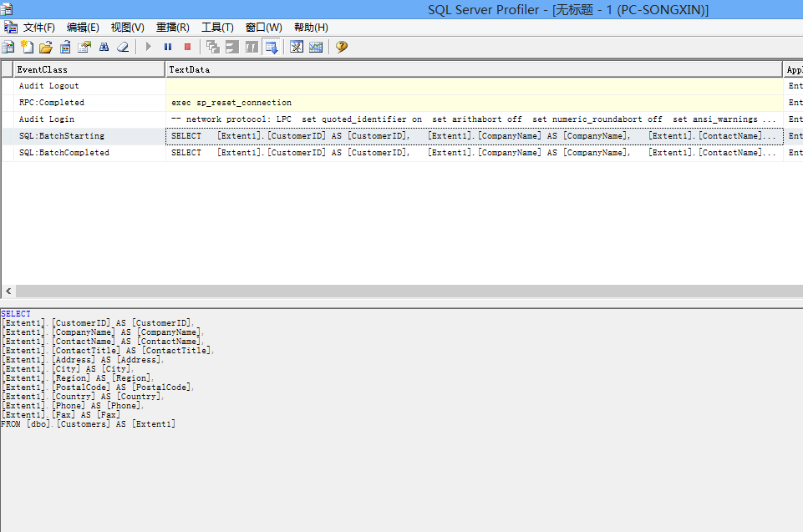
Task: Click the TextData column header
Action: coord(475,69)
